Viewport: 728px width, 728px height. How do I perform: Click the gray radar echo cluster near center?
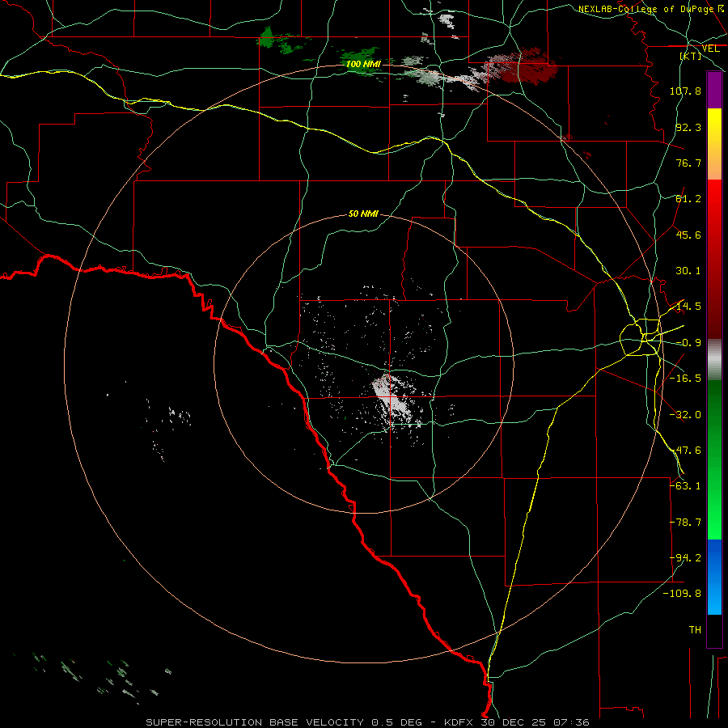[394, 398]
